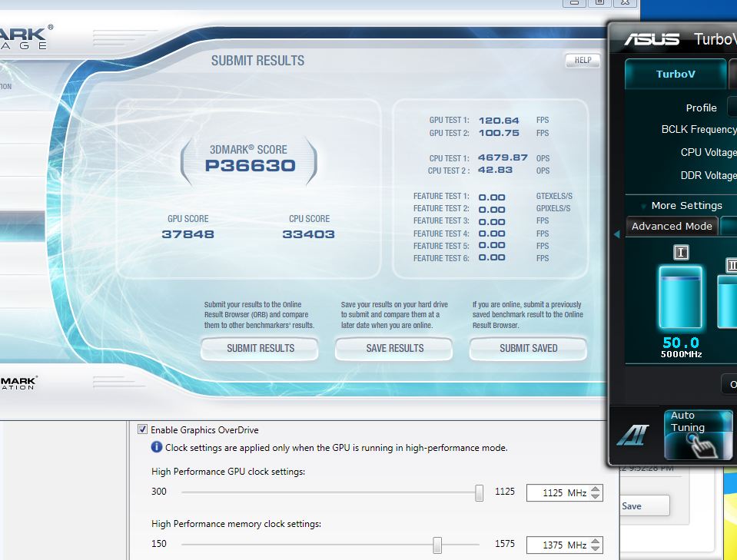737x560 pixels.
Task: Click the CPU score value "33403"
Action: pos(308,234)
